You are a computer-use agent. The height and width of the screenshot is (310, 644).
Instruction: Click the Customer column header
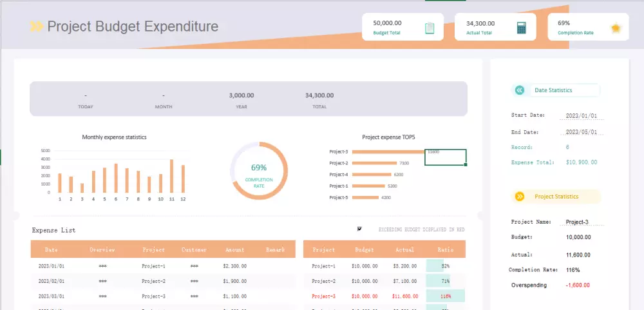[194, 249]
